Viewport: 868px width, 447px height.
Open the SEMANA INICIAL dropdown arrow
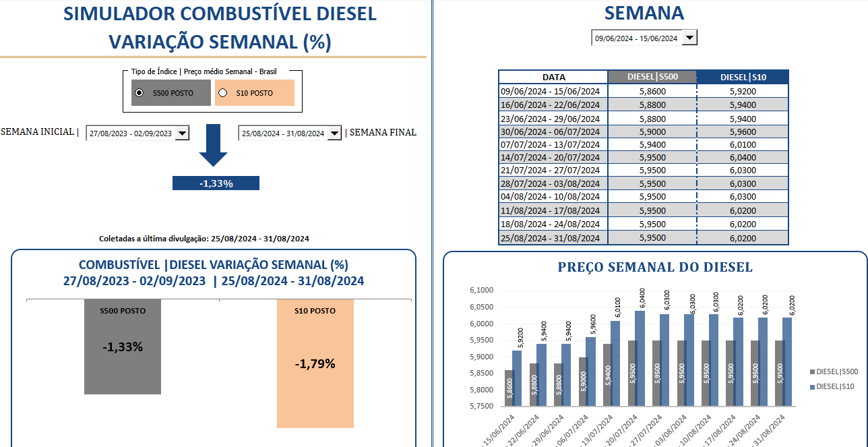tap(182, 133)
